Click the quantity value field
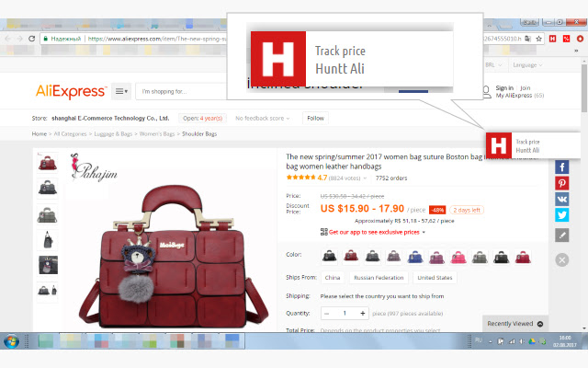 click(345, 313)
